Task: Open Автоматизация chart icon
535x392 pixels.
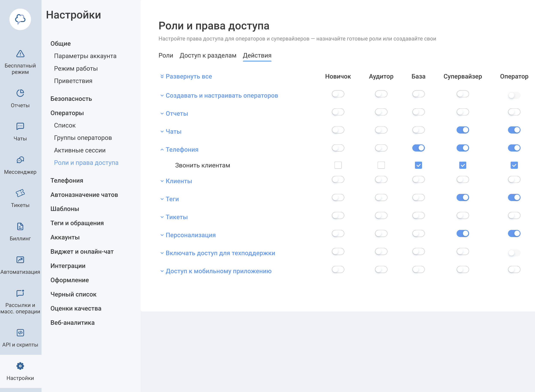Action: tap(20, 260)
